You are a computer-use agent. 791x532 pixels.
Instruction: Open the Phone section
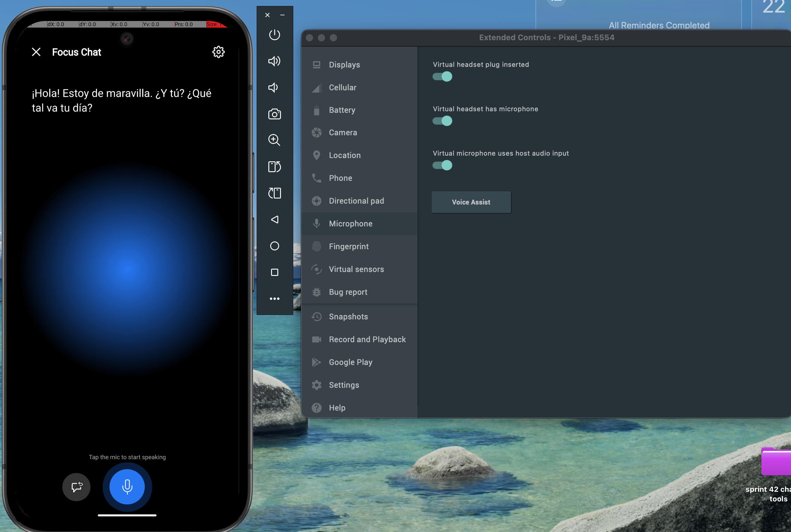pyautogui.click(x=359, y=178)
